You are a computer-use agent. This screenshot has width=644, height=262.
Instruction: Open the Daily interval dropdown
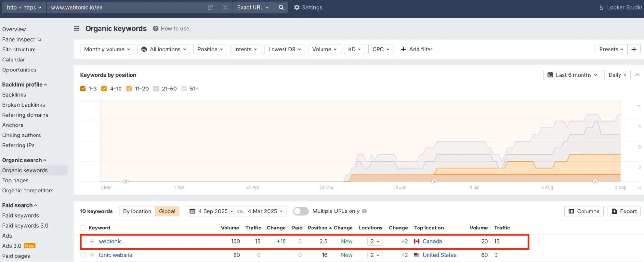pyautogui.click(x=617, y=75)
